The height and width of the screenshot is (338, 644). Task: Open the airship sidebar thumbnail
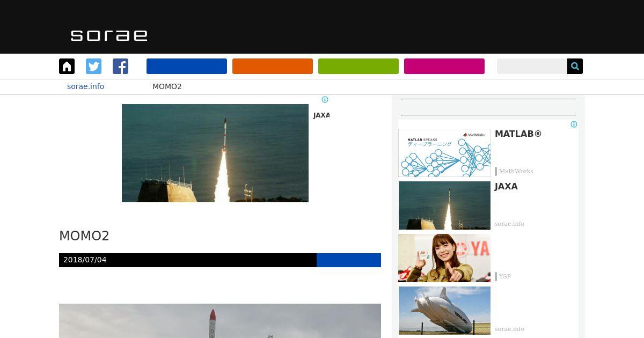pos(444,311)
